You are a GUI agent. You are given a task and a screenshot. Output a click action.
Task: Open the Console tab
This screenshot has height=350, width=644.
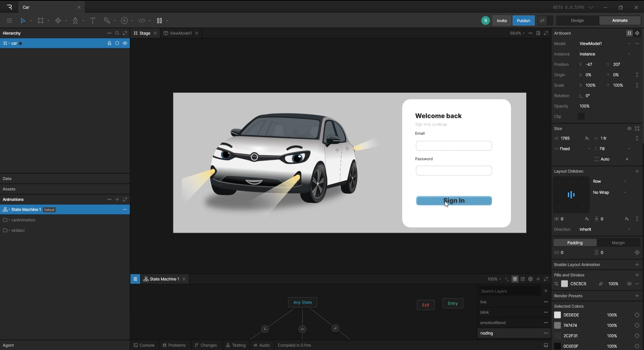pyautogui.click(x=144, y=345)
